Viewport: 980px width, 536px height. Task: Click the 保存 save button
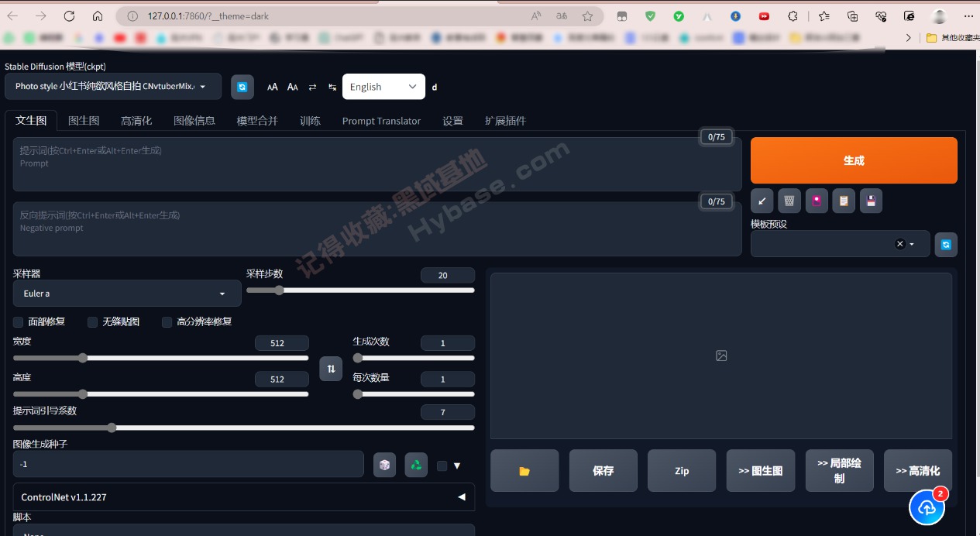click(603, 470)
